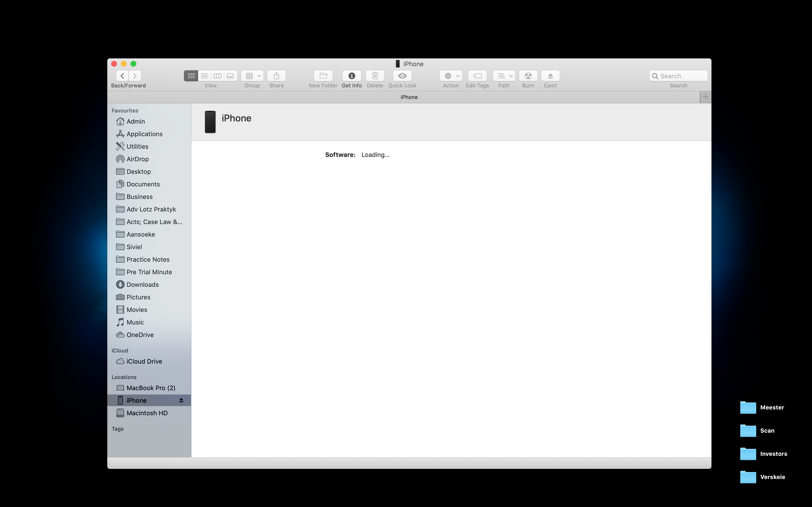The image size is (812, 507).
Task: Switch to column view
Action: click(217, 76)
